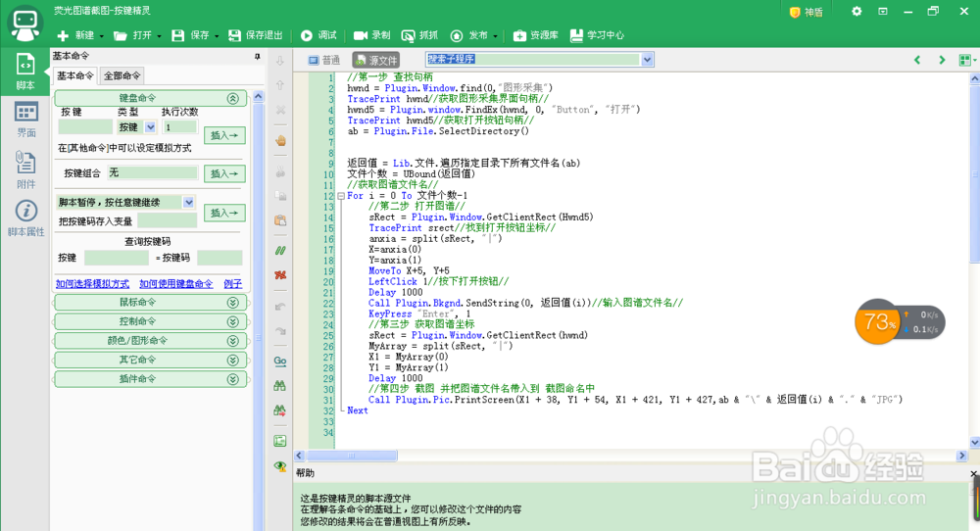
Task: Click the 执行次数 input field
Action: click(x=180, y=126)
